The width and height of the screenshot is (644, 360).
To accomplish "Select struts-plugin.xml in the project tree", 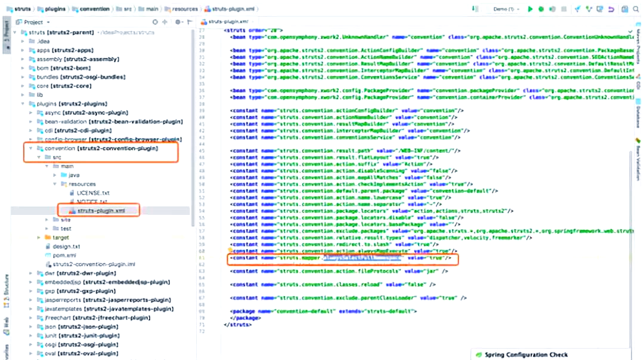I will click(x=97, y=211).
